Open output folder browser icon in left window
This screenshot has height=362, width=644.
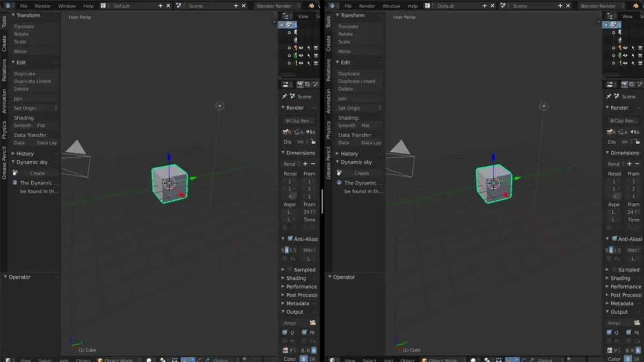point(312,323)
